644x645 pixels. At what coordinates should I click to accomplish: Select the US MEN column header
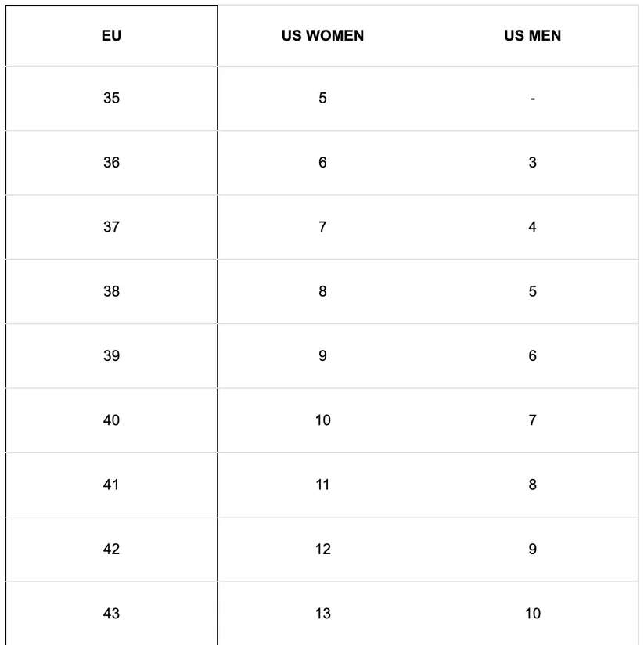[x=533, y=36]
